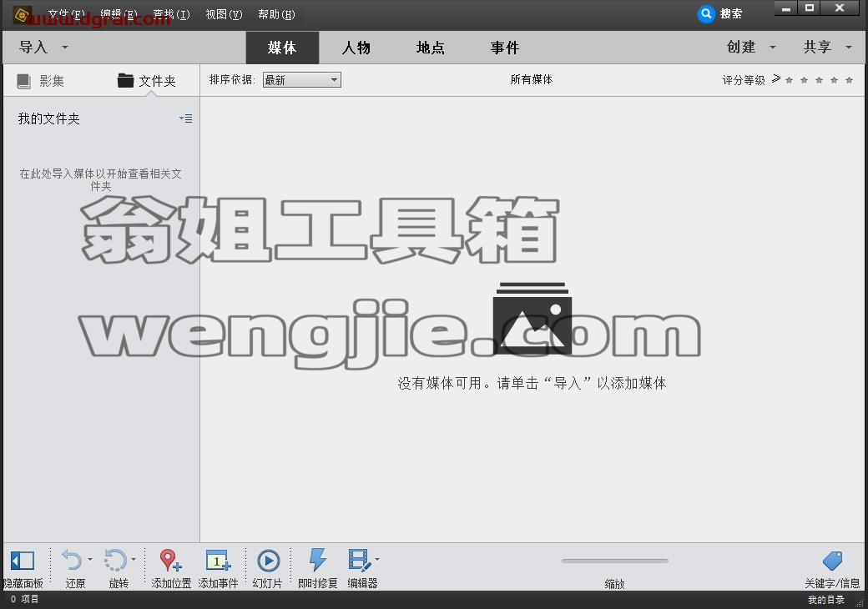Viewport: 868px width, 609px height.
Task: Start the Slideshow (幻灯片) play icon
Action: (x=269, y=561)
